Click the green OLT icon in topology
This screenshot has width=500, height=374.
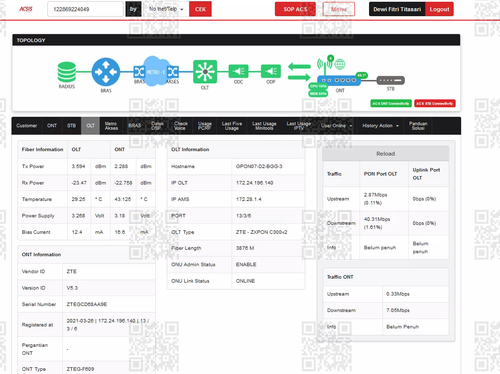[205, 71]
